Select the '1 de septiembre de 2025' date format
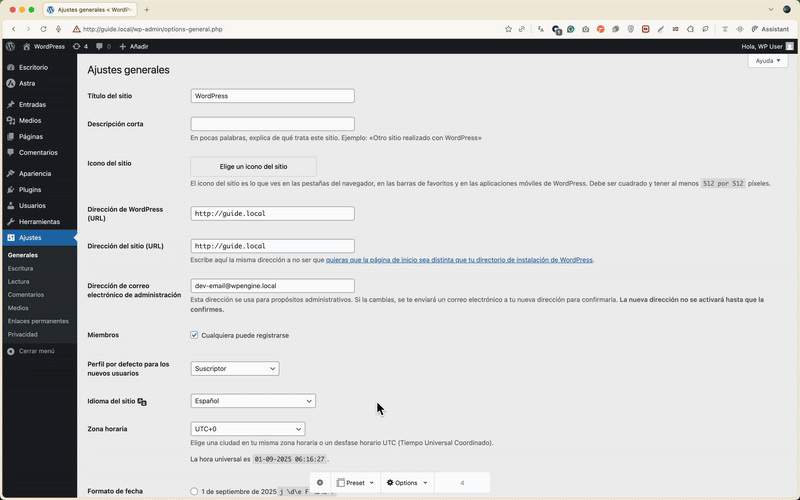 [x=195, y=491]
